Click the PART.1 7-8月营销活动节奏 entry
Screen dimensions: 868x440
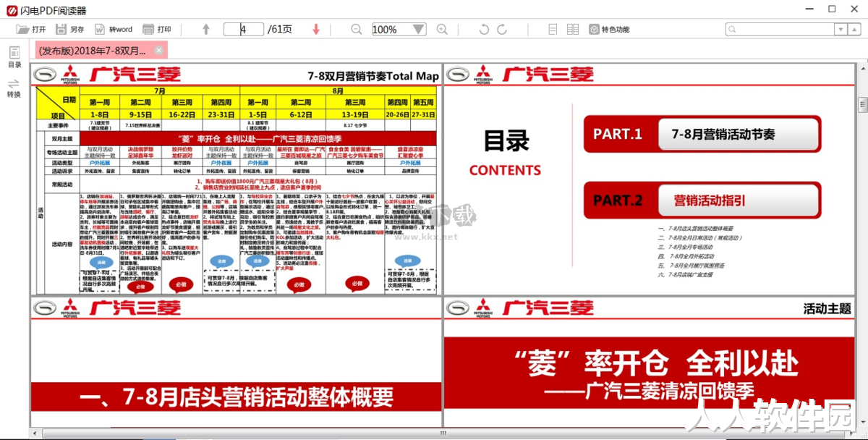pyautogui.click(x=702, y=134)
